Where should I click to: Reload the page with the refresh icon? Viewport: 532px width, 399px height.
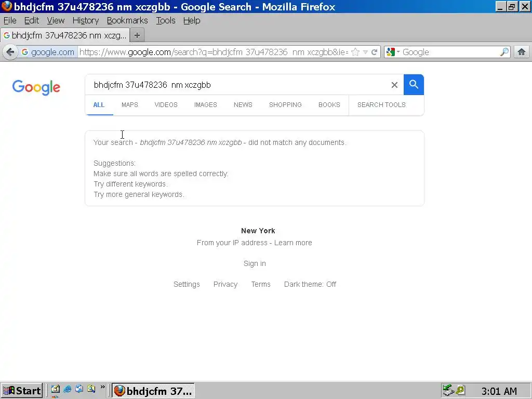click(374, 52)
